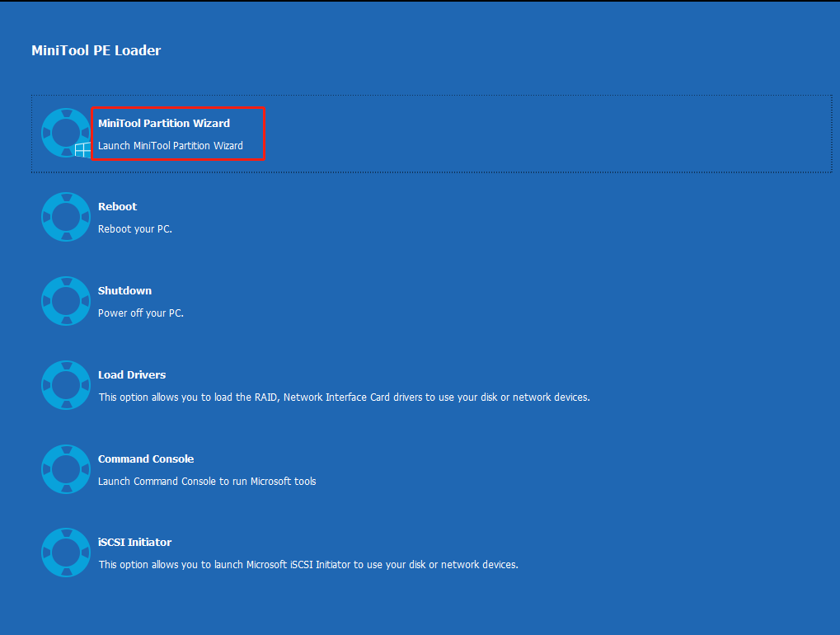The image size is (840, 635).
Task: Click 'Launch MiniTool Partition Wizard' description
Action: coord(171,146)
